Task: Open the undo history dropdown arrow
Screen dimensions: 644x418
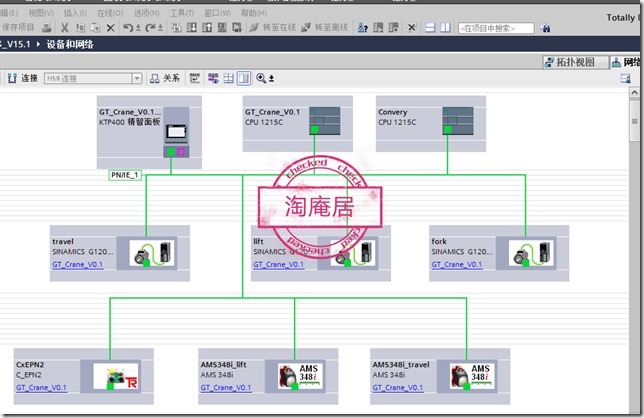Action: tap(138, 28)
